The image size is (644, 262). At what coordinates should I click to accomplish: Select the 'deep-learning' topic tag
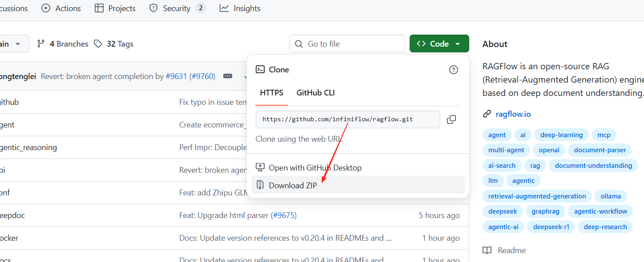click(561, 135)
